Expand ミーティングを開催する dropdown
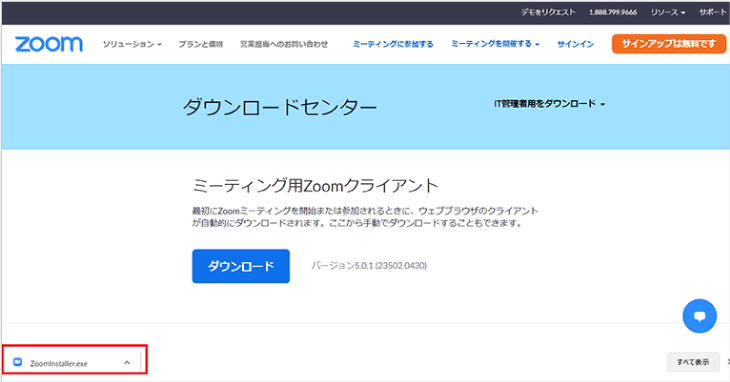 [x=495, y=44]
